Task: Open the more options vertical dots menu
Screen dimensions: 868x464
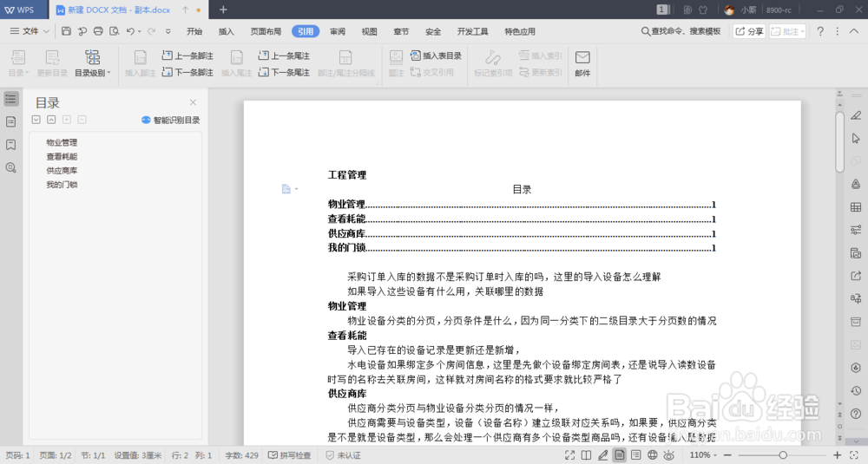Action: click(x=838, y=31)
